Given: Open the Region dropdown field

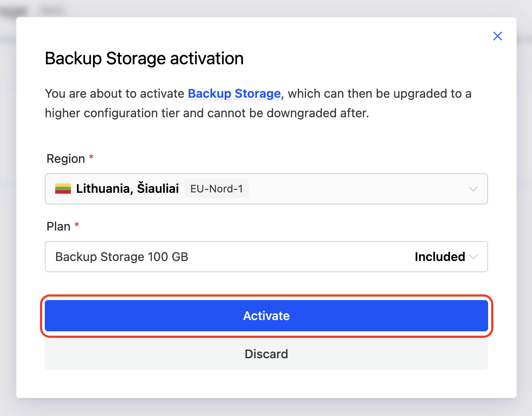Looking at the screenshot, I should click(266, 189).
